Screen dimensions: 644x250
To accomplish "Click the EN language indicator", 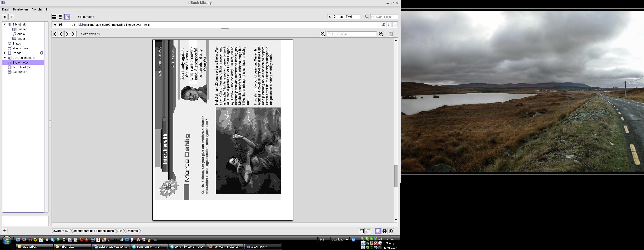I will pyautogui.click(x=354, y=240).
